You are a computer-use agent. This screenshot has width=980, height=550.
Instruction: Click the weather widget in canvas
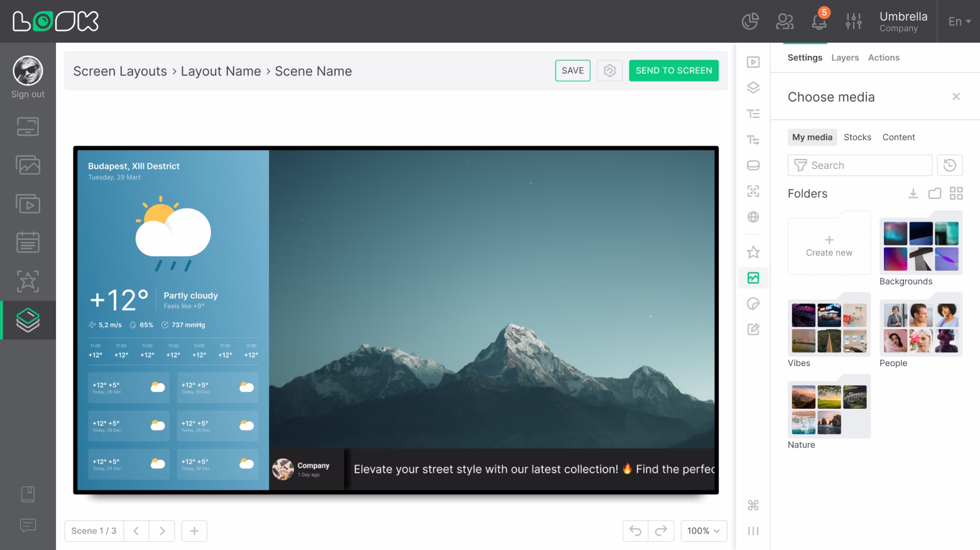pos(173,320)
